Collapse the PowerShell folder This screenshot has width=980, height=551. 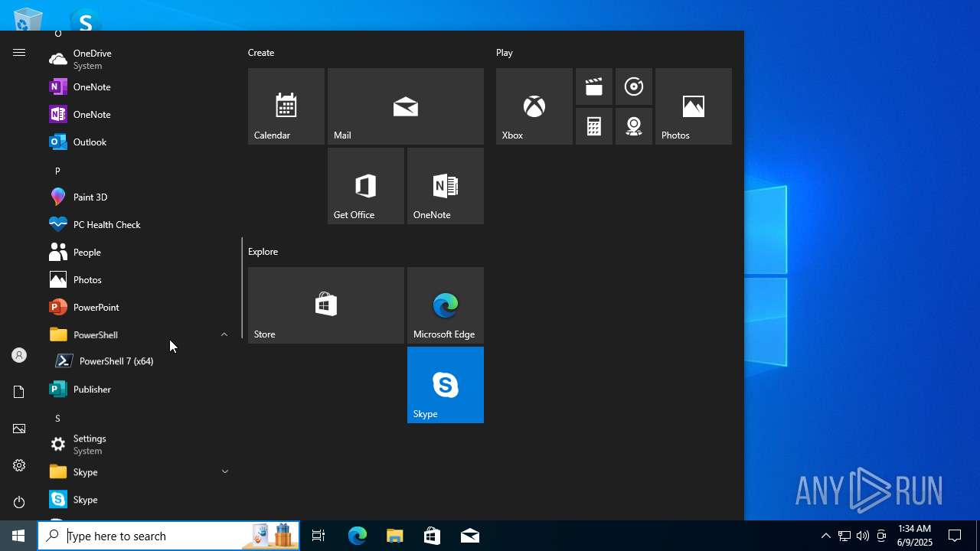[x=139, y=334]
